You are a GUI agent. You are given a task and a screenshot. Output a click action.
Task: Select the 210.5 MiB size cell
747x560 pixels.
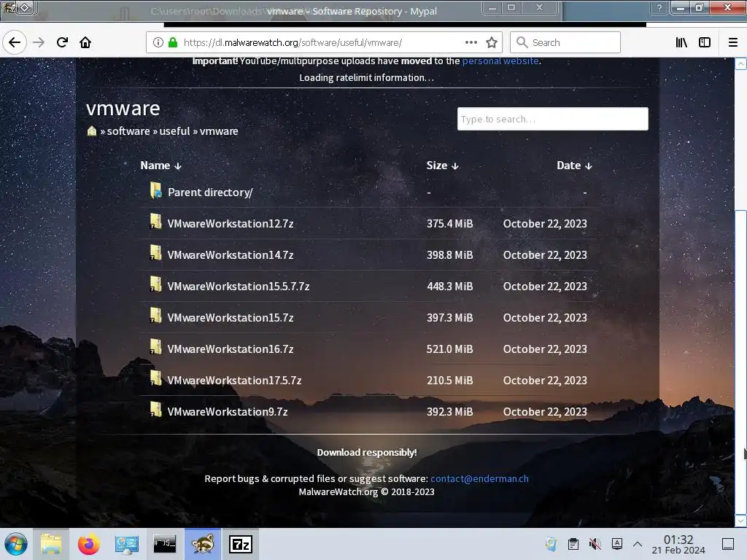[449, 381]
